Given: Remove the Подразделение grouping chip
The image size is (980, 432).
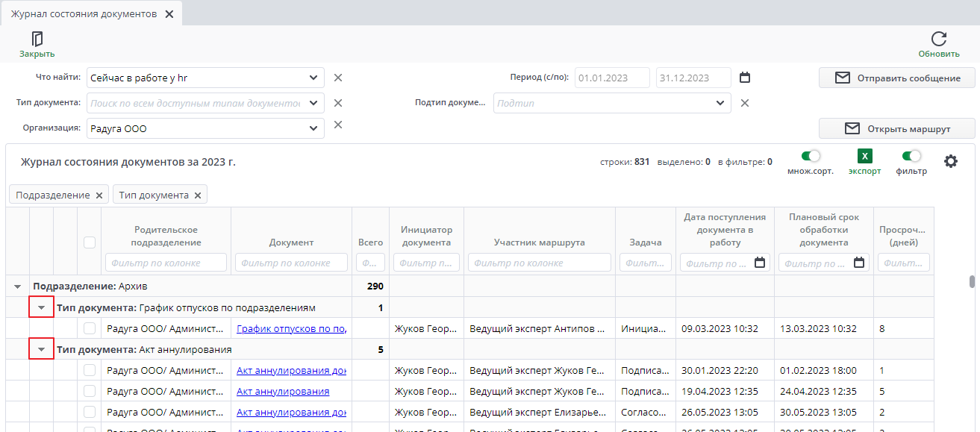Looking at the screenshot, I should tap(99, 195).
